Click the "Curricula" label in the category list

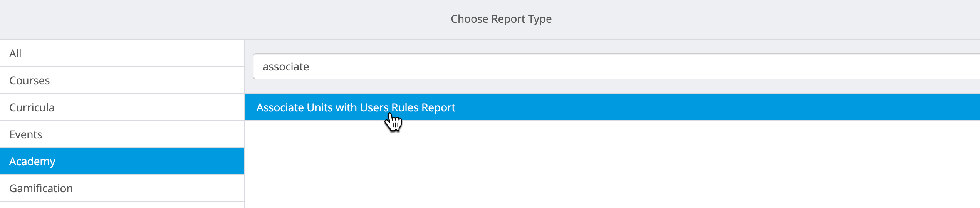point(32,107)
